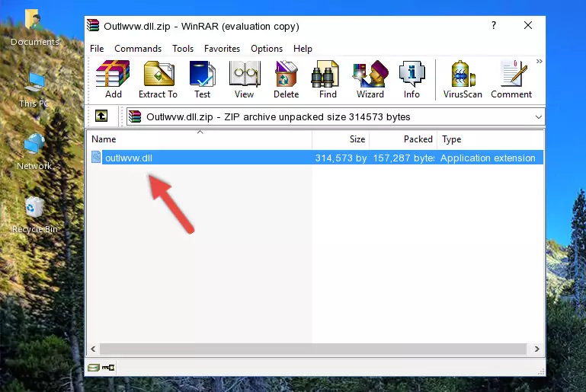Show archive Info
The image size is (586, 392).
(x=411, y=79)
